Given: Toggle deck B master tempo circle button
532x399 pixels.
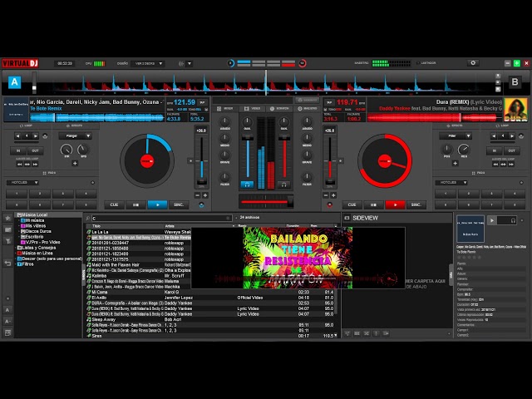Looking at the screenshot, I should coord(329,205).
